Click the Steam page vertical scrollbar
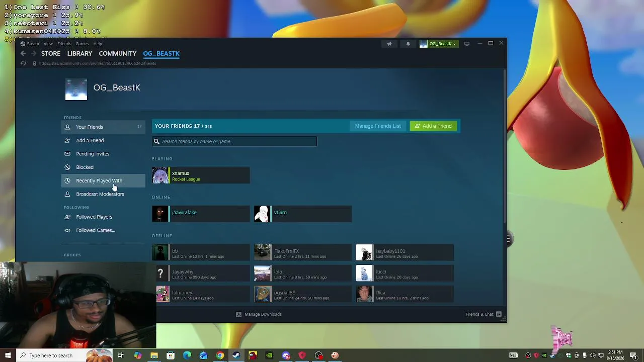Screen dimensions: 644x362 pyautogui.click(x=505, y=146)
